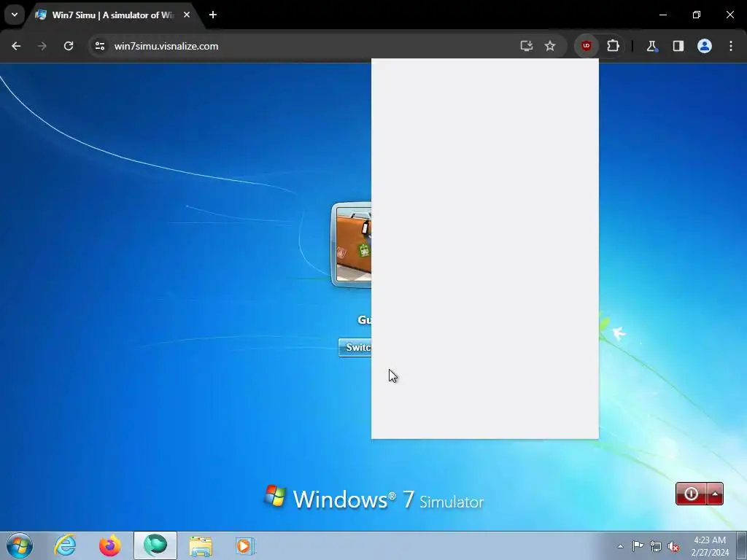Image resolution: width=747 pixels, height=560 pixels.
Task: Expand the shutdown options arrow
Action: pyautogui.click(x=715, y=494)
